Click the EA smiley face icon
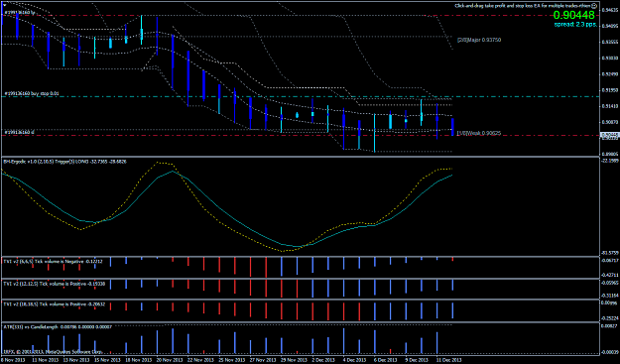Viewport: 620px width, 364px height. [x=594, y=6]
